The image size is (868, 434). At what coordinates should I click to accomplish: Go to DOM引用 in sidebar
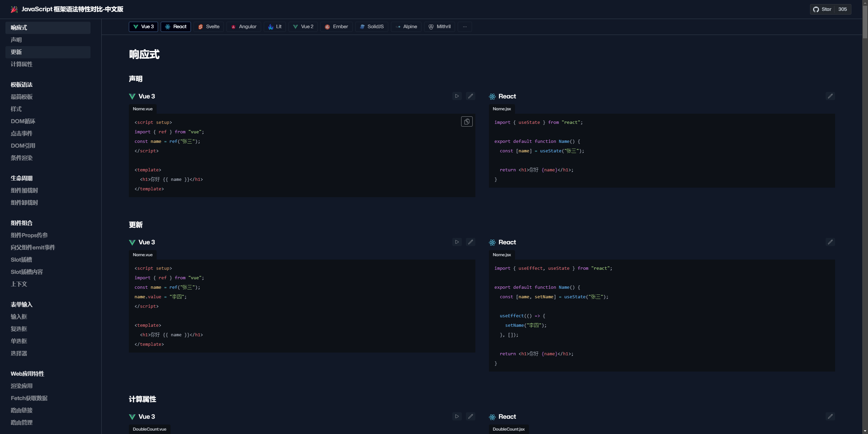click(x=48, y=146)
